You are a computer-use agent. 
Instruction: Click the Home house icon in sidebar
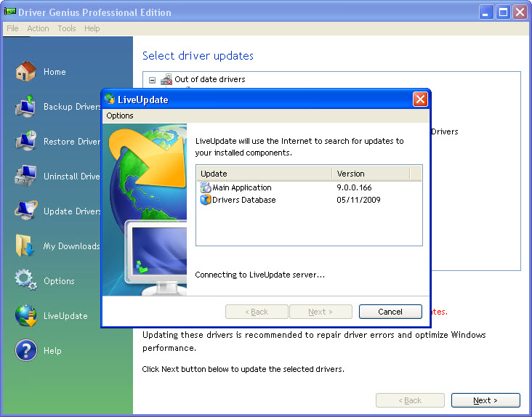[x=26, y=71]
